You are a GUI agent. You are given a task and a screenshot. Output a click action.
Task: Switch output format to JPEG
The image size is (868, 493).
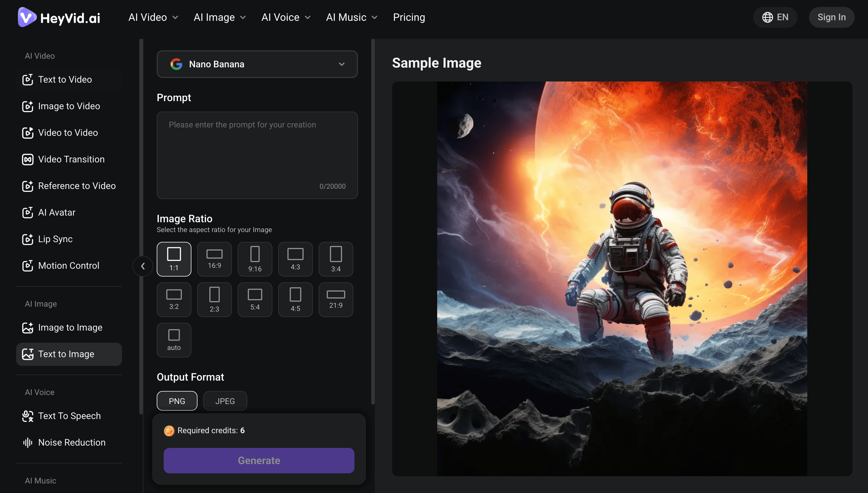[x=225, y=401]
